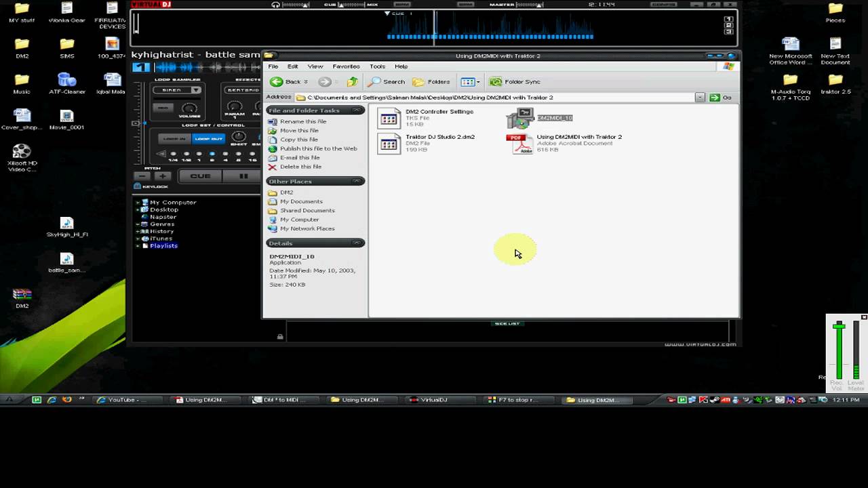Click the VirtualDJ CONFIG button
868x488 pixels.
[x=664, y=4]
